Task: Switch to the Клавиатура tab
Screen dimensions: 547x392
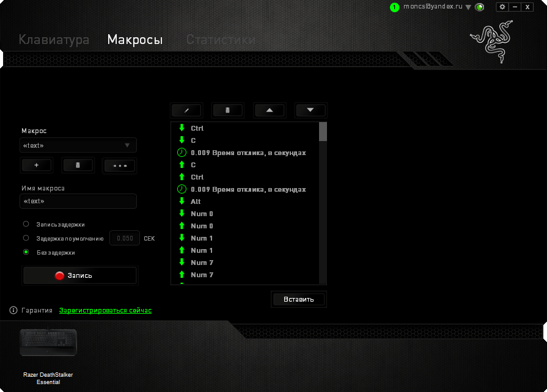Action: 54,39
